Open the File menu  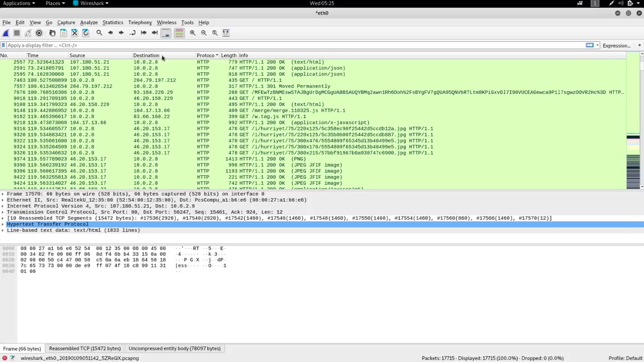tap(7, 23)
